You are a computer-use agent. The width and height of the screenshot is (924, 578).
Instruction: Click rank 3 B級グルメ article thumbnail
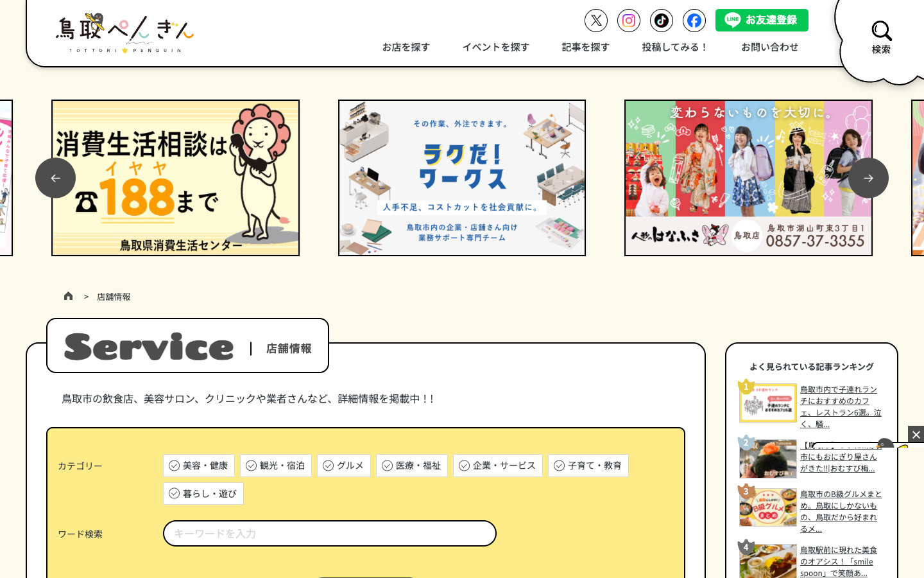[768, 507]
